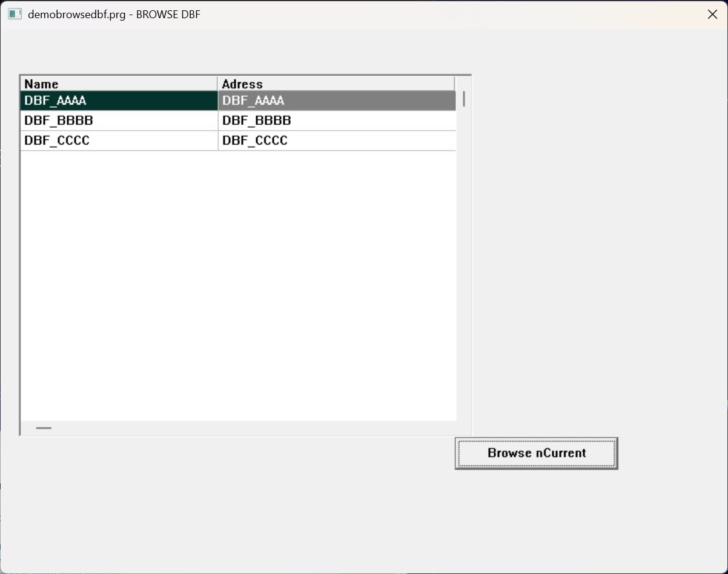
Task: Click the vertical scrollbar thumb of the grid
Action: pos(464,99)
